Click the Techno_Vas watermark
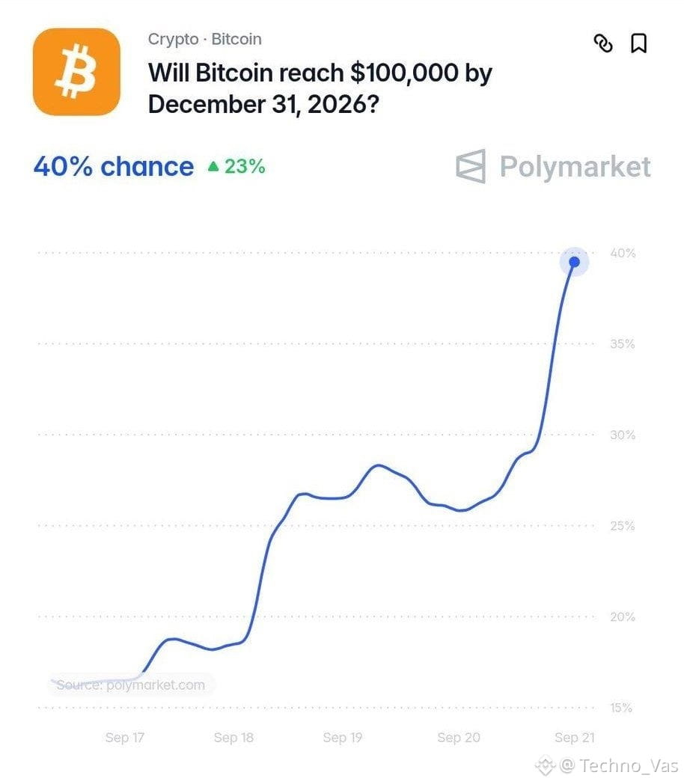 click(619, 765)
